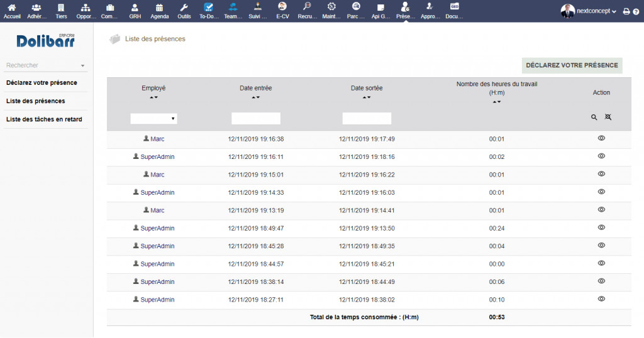Viewport: 644px width, 338px height.
Task: Click the Date entrée filter field
Action: pyautogui.click(x=255, y=119)
